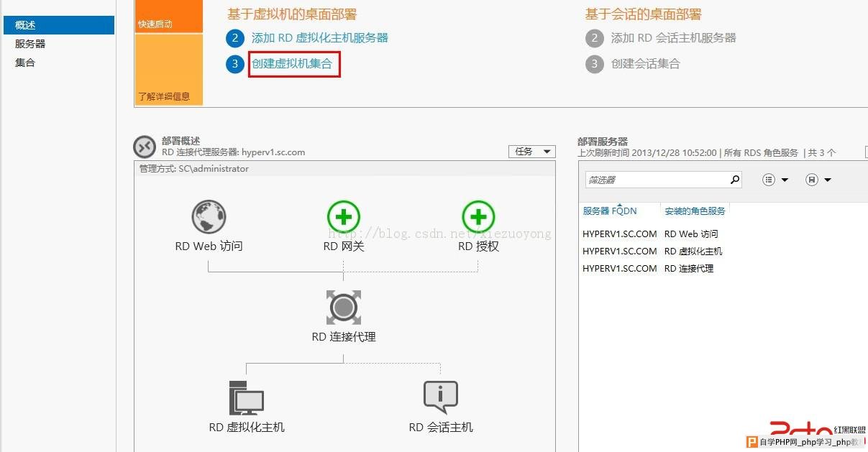Select the RD 虚拟化主机 computer icon

pos(247,398)
